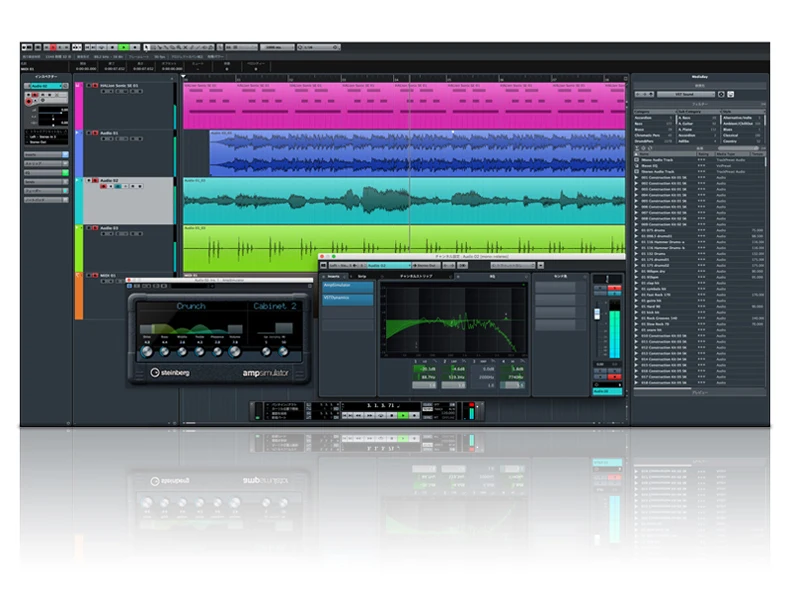Image resolution: width=790 pixels, height=593 pixels.
Task: Turn the Volume knob on the amp simulator
Action: pos(234,352)
